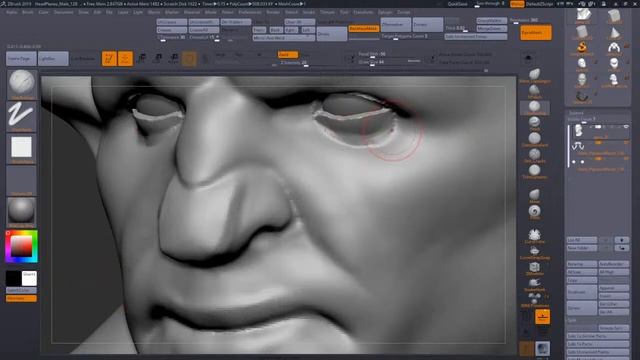Toggle the orange DynaMesh button
The image size is (640, 360).
[x=536, y=32]
